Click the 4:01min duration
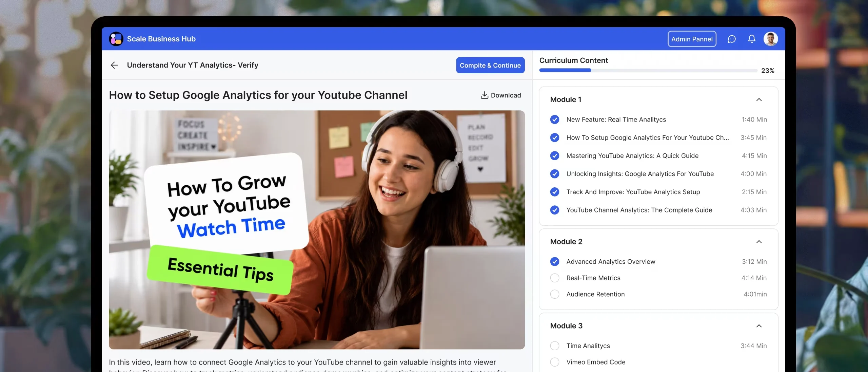Viewport: 868px width, 372px height. 755,294
